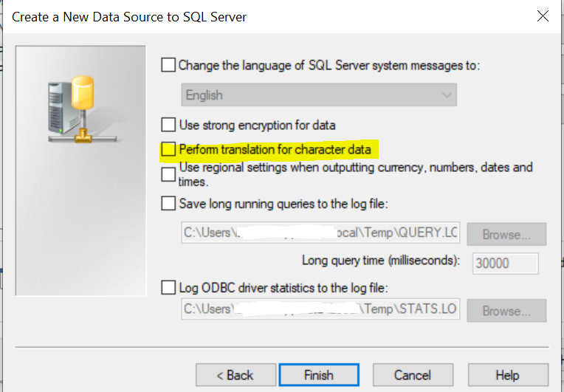The height and width of the screenshot is (392, 564).
Task: Click the dialog title bar text
Action: (x=129, y=17)
